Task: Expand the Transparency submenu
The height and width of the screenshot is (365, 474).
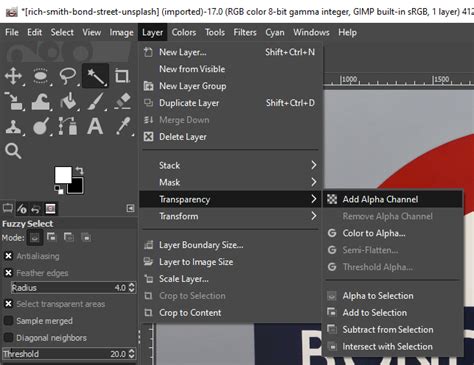Action: pos(230,199)
